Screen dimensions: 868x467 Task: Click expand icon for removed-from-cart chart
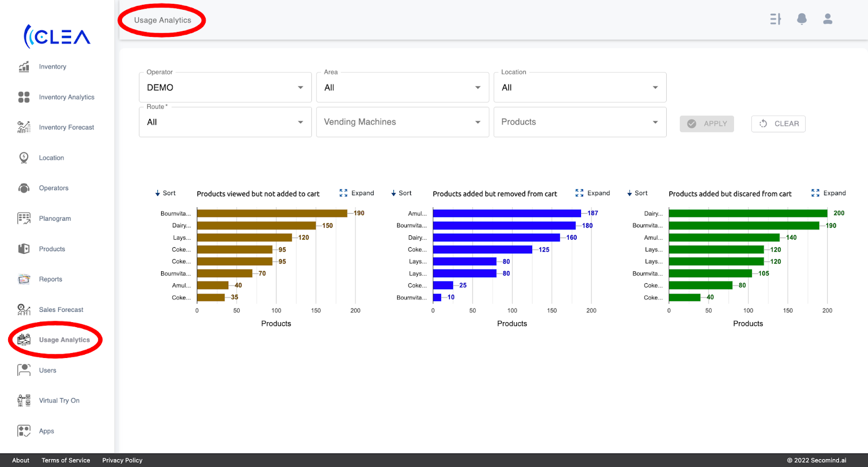(x=579, y=193)
